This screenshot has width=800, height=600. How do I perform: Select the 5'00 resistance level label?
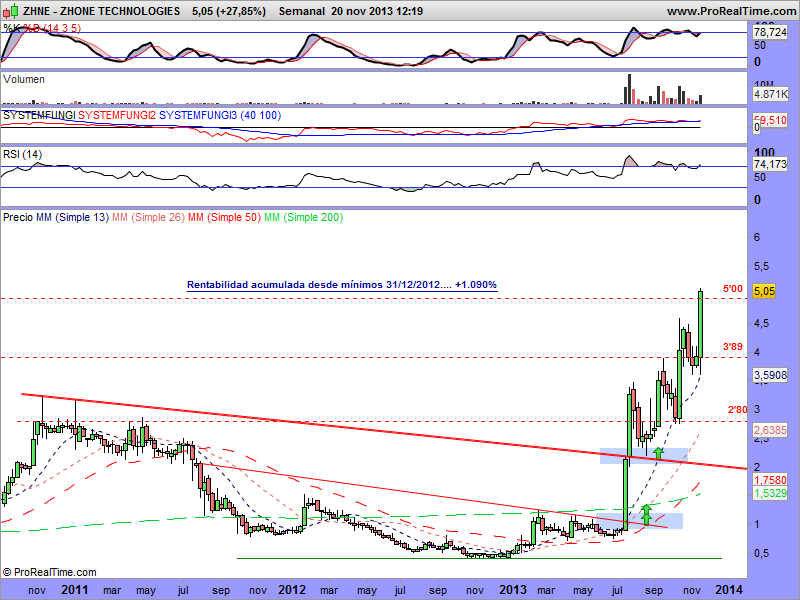click(733, 289)
